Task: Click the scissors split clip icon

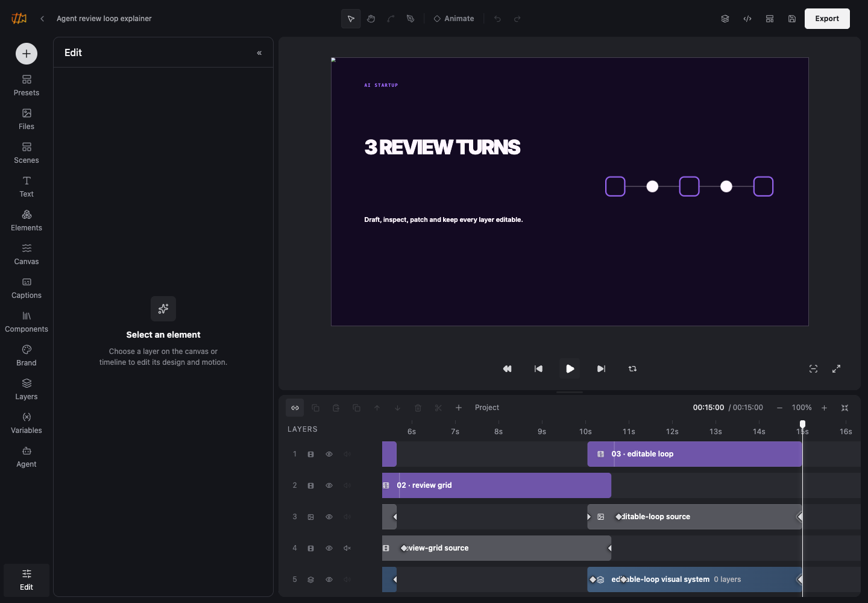Action: [438, 408]
